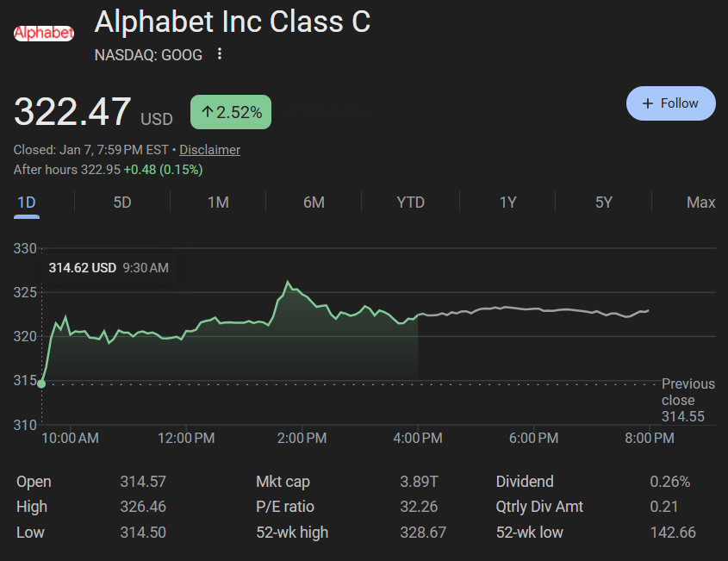Click the green 2.52% change badge
728x561 pixels.
231,112
